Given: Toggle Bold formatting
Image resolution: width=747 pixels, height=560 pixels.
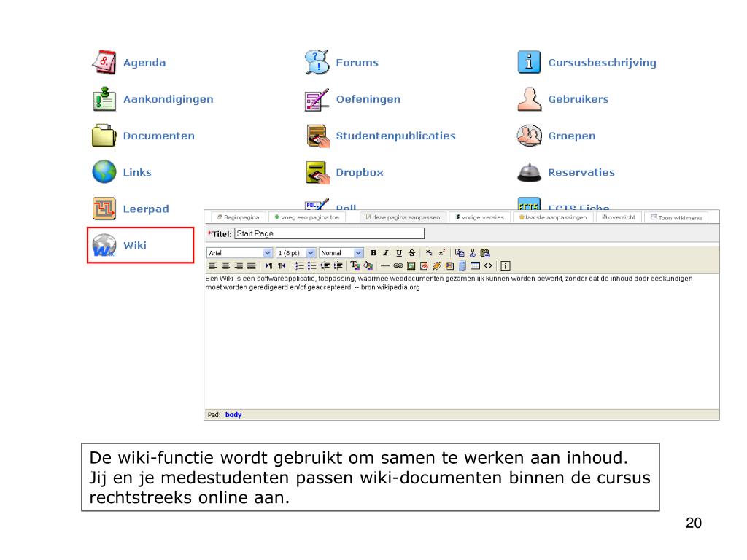Looking at the screenshot, I should (373, 253).
